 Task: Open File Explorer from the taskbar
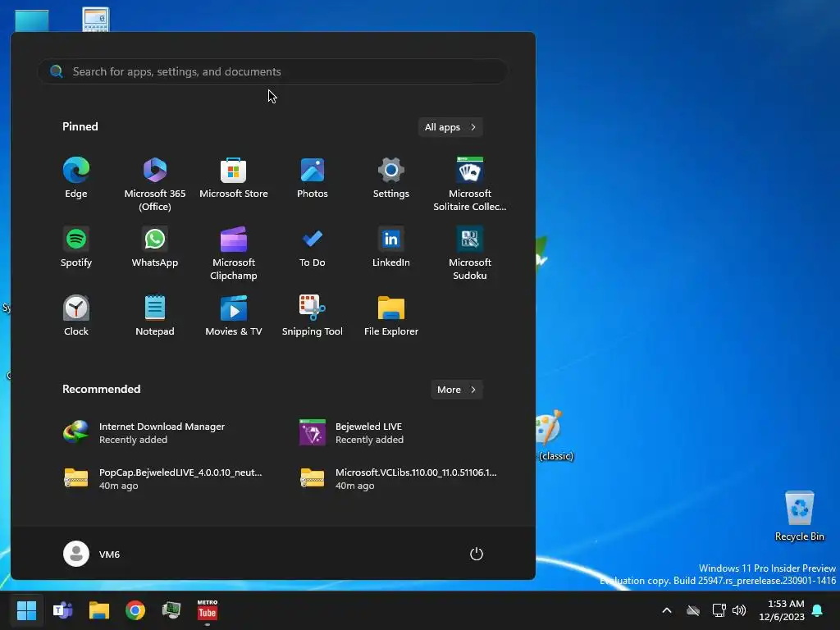99,610
